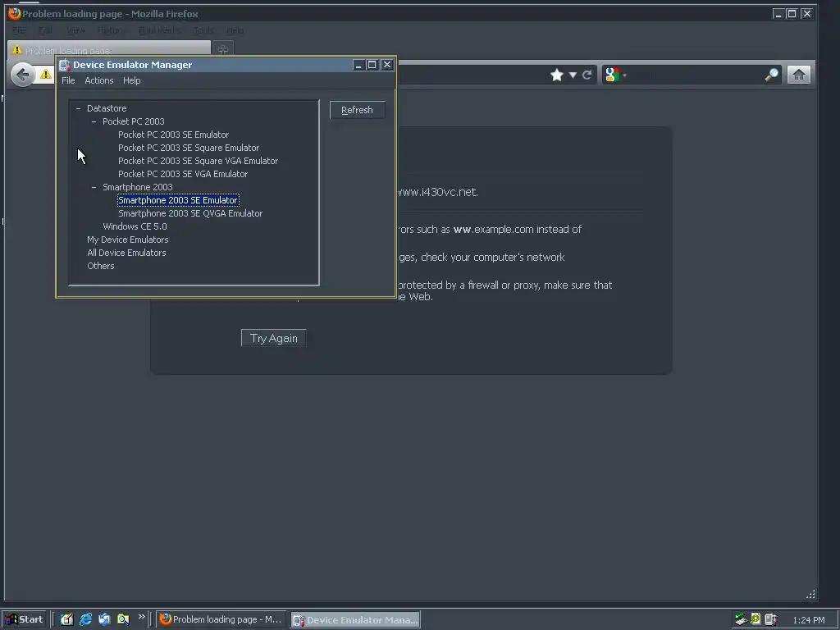Click the taskbar clock 1:24 PM
840x630 pixels.
[808, 620]
